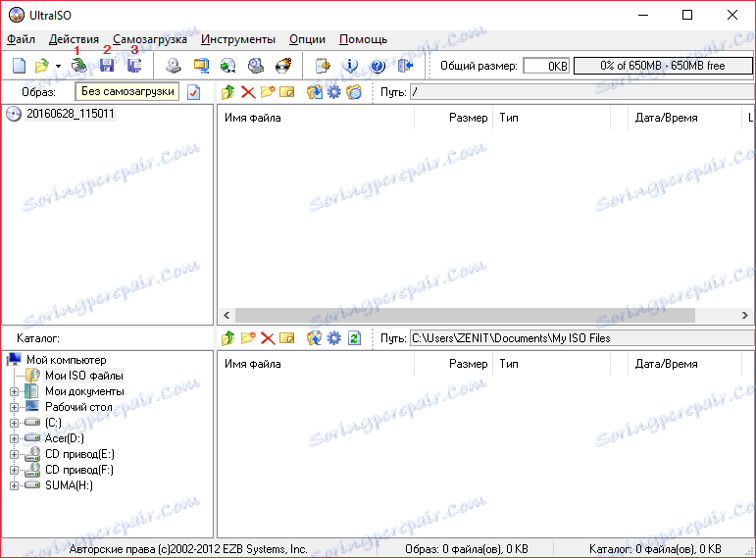Viewport: 756px width, 558px height.
Task: Click the image Путь field showing /
Action: pos(582,91)
